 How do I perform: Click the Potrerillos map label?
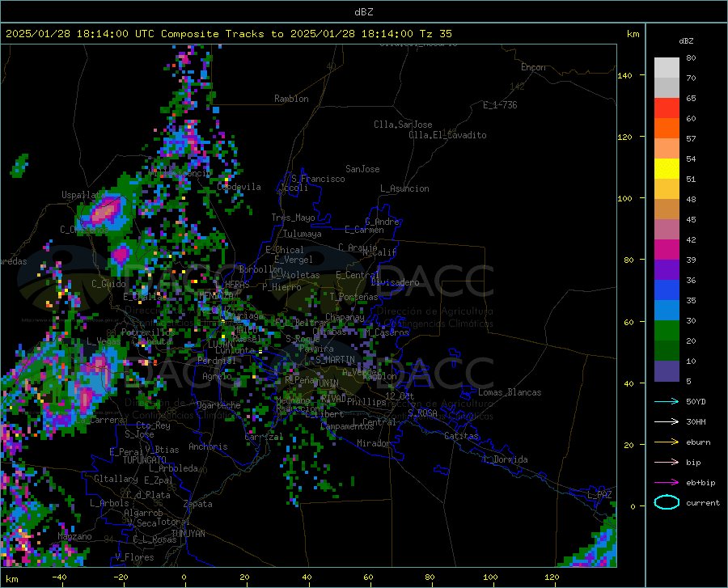pyautogui.click(x=148, y=332)
